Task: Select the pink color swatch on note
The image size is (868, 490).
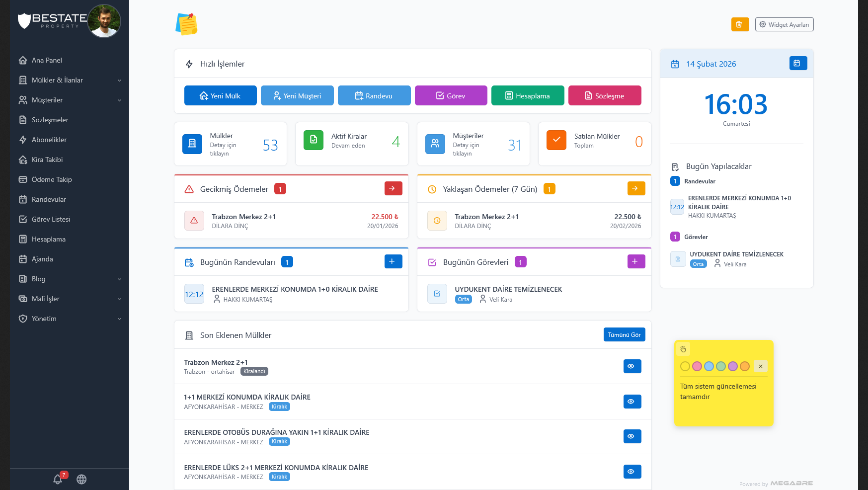Action: tap(697, 366)
